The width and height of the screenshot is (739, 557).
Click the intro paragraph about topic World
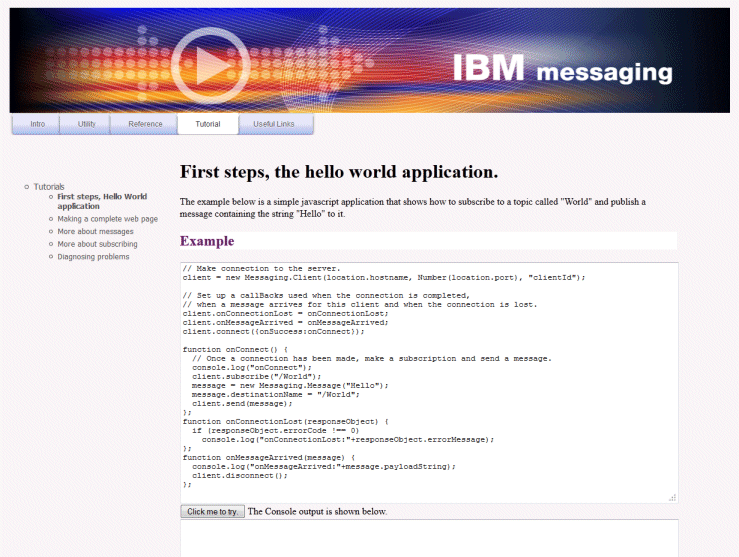tap(412, 207)
